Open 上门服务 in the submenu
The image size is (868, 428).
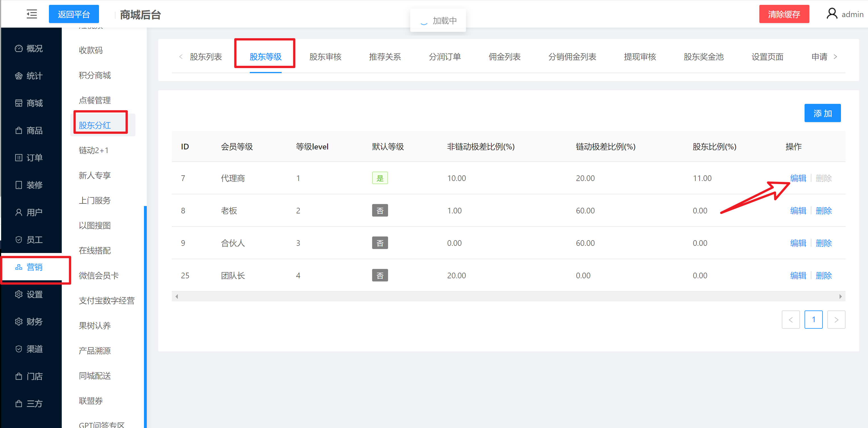[95, 201]
